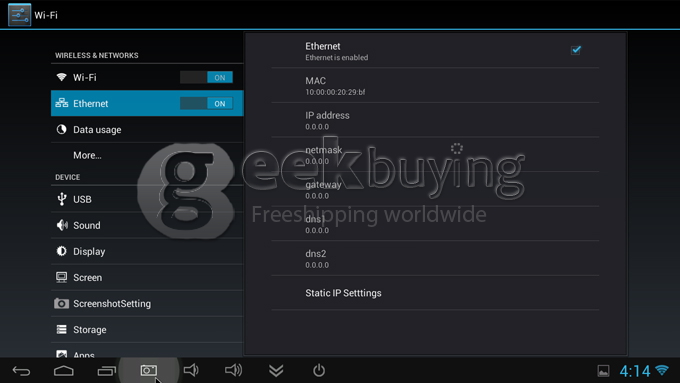Open Storage settings
Image resolution: width=680 pixels, height=383 pixels.
coord(147,329)
